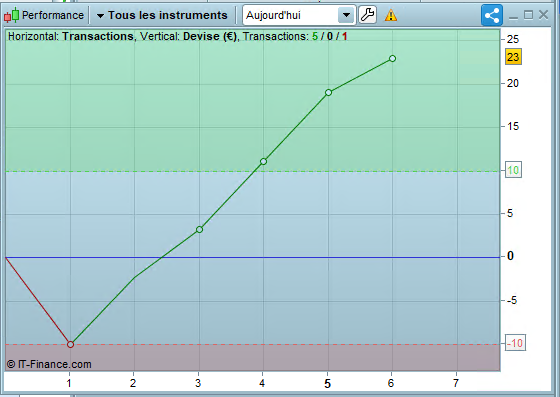
Task: Select the red data point at transaction 1
Action: coord(70,345)
